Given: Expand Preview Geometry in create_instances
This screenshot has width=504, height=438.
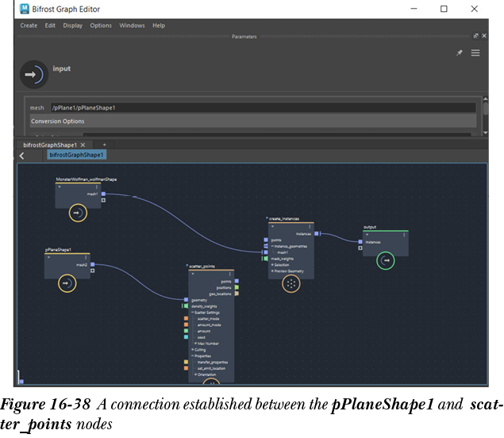Looking at the screenshot, I should click(272, 271).
